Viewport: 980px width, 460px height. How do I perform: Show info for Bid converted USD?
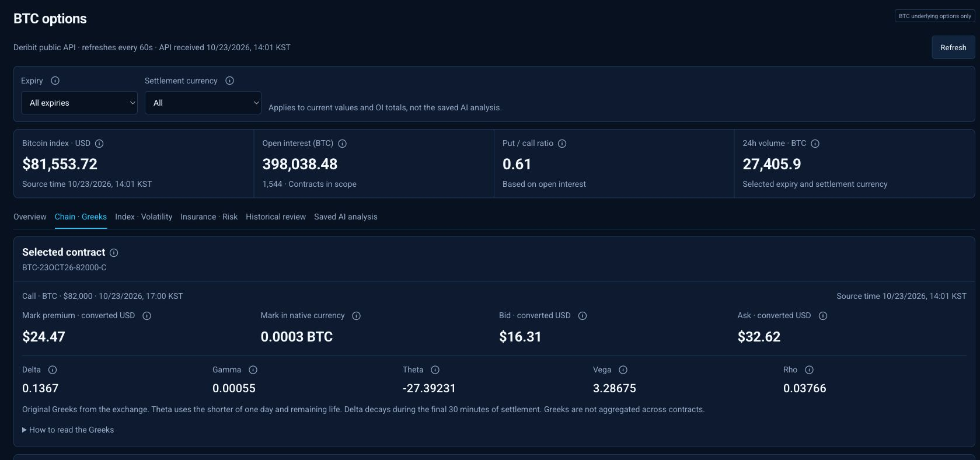pos(583,316)
